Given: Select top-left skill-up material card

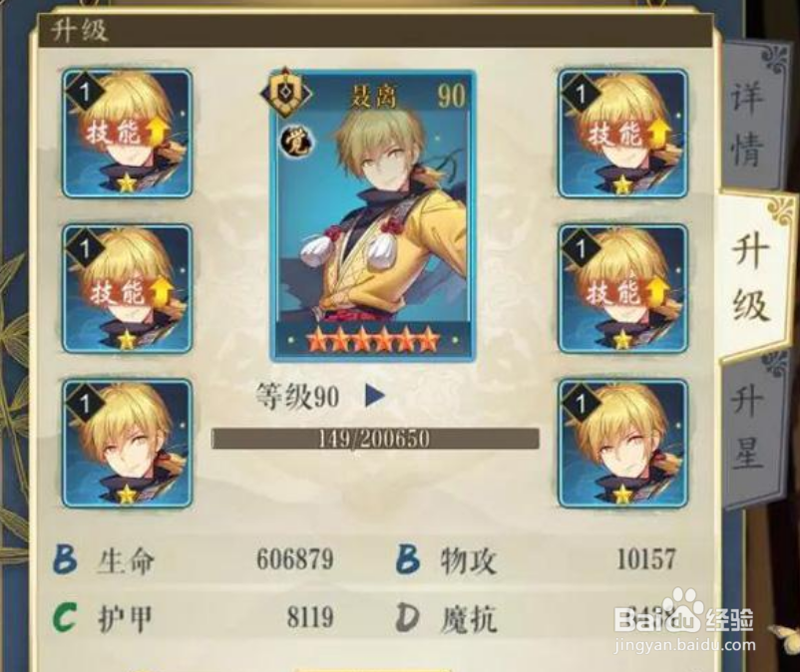Looking at the screenshot, I should pyautogui.click(x=127, y=134).
